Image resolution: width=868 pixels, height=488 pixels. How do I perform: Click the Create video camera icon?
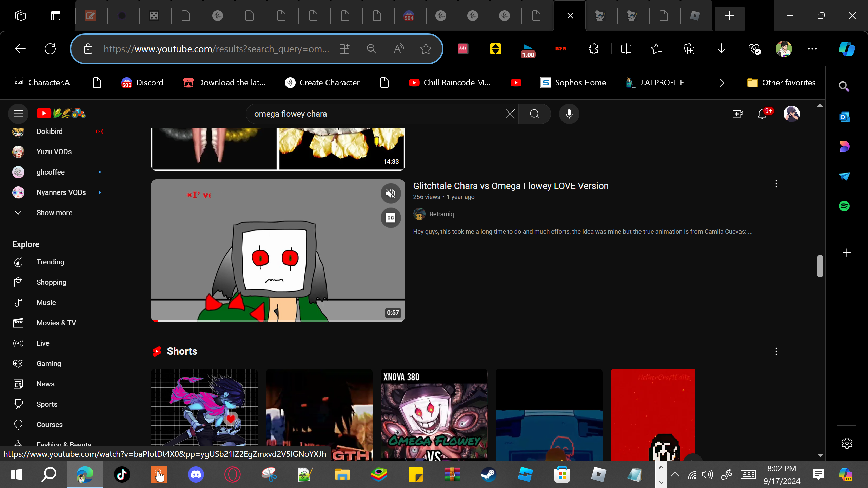click(737, 114)
